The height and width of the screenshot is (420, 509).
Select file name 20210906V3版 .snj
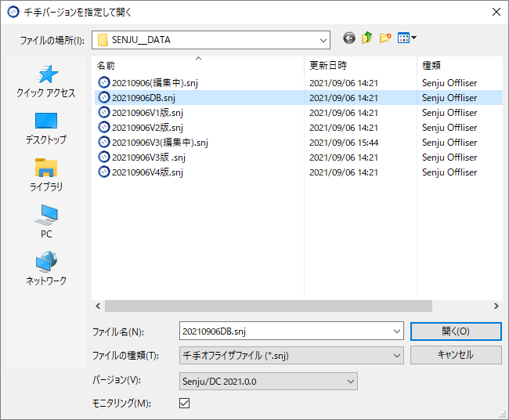tap(149, 157)
